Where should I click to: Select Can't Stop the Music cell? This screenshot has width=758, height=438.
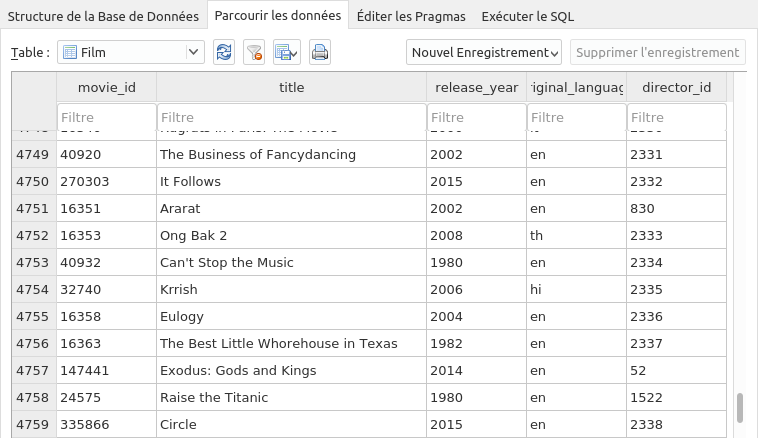[292, 263]
